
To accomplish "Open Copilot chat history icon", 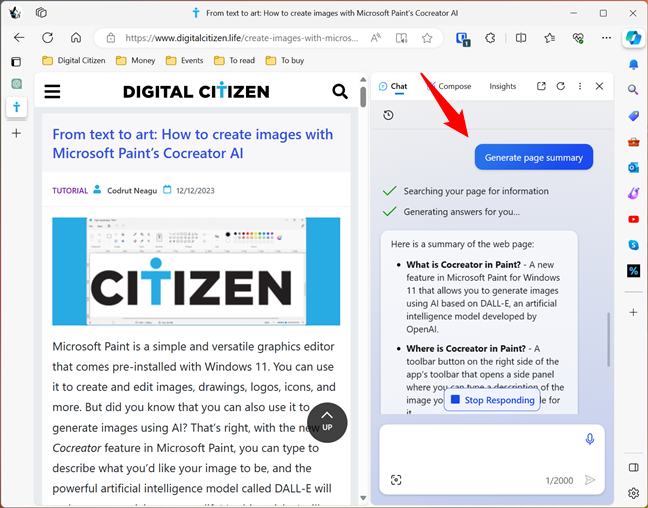I will tap(388, 115).
